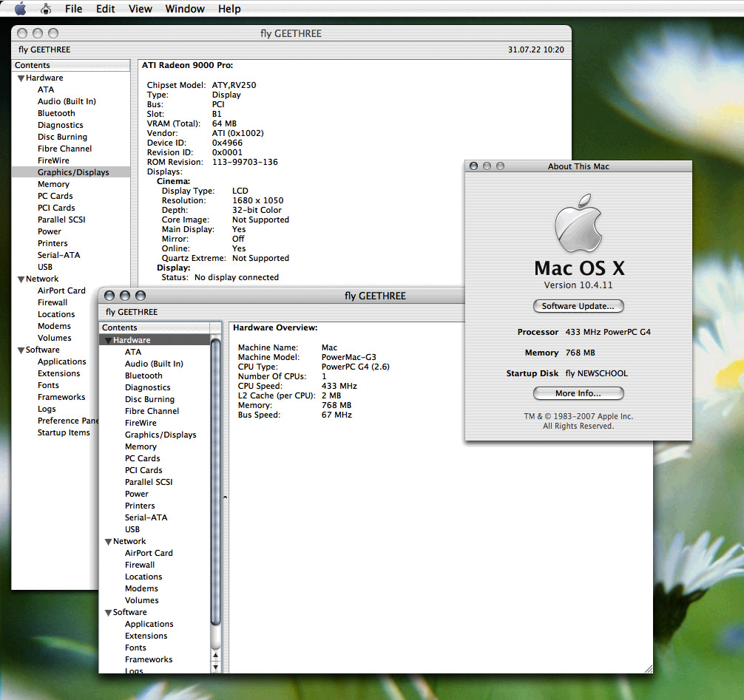Image resolution: width=744 pixels, height=700 pixels.
Task: Select Graphics/Displays in front window
Action: (x=160, y=435)
